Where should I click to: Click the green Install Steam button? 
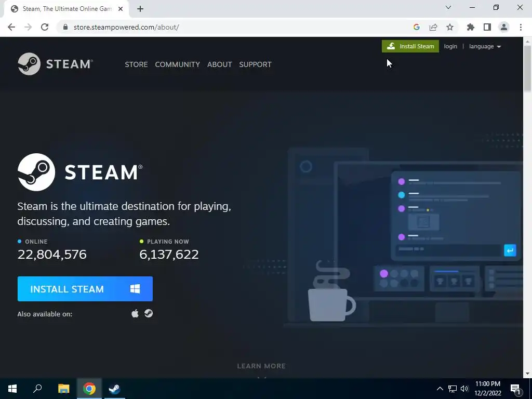[x=410, y=46]
